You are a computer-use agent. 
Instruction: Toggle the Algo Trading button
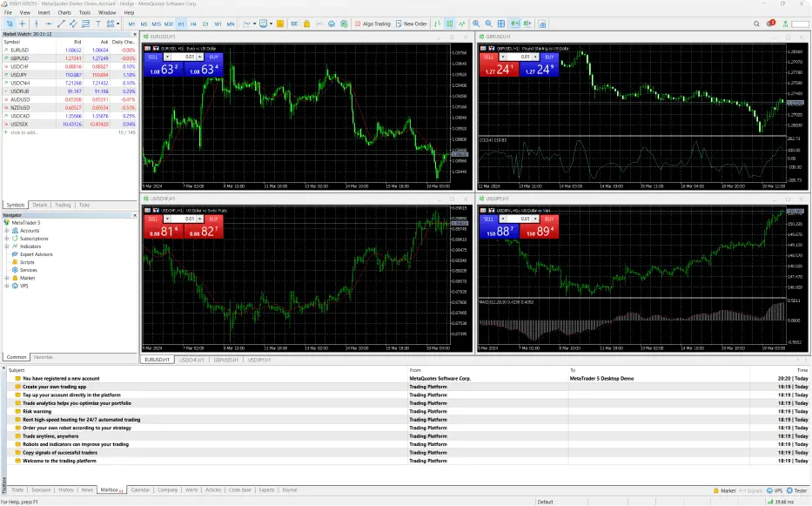[x=375, y=24]
